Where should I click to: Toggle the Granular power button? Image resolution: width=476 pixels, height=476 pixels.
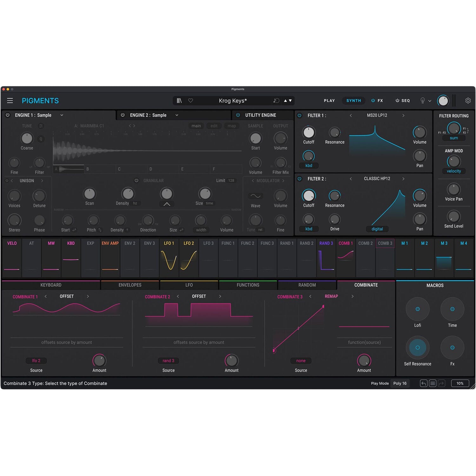(136, 181)
